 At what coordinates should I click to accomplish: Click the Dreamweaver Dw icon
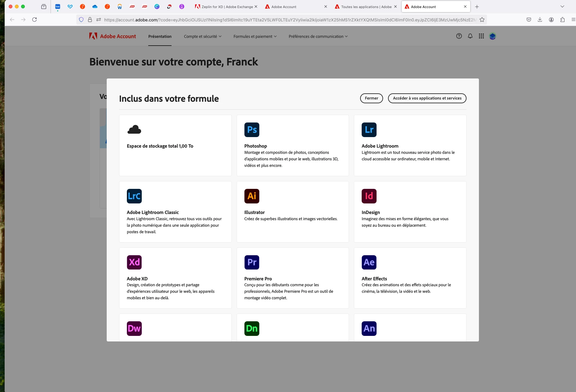point(134,328)
